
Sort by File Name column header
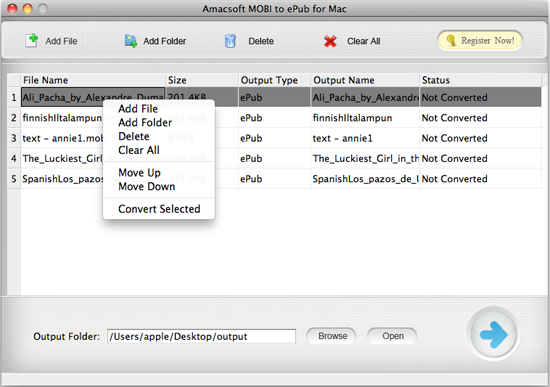93,80
